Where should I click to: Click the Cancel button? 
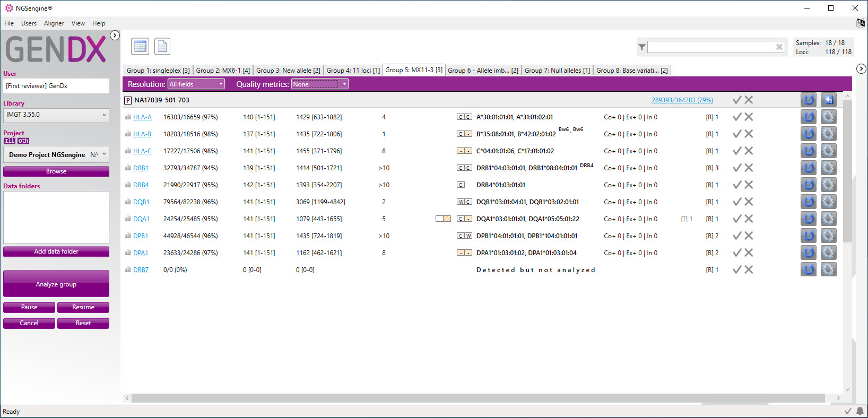(29, 323)
